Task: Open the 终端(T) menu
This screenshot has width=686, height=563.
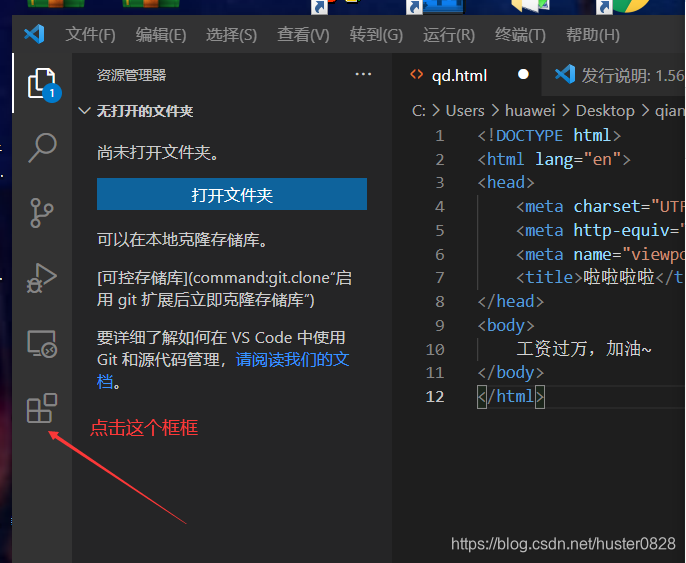Action: click(520, 35)
